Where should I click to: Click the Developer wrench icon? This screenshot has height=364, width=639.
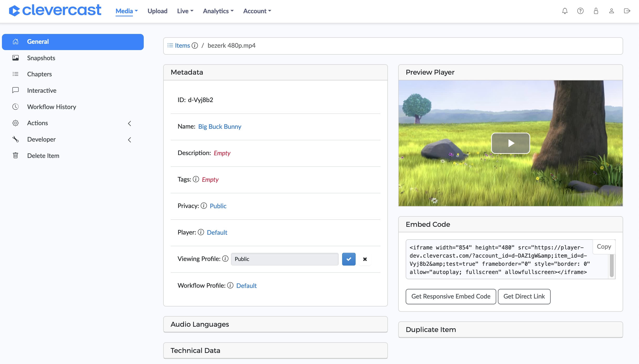(x=15, y=139)
